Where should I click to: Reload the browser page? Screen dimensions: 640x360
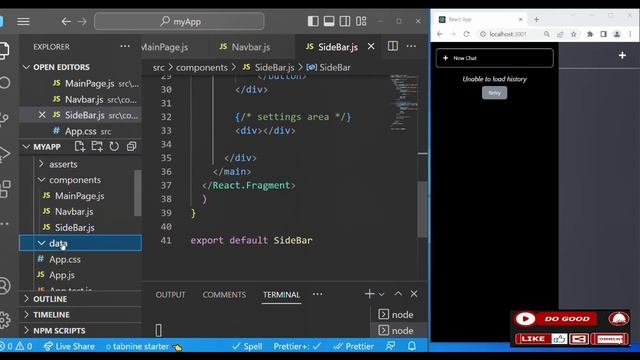[467, 34]
